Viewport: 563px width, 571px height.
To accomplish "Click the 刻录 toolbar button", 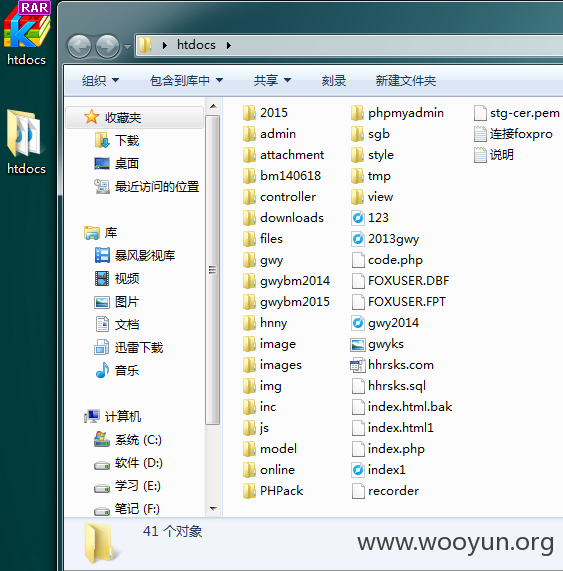I will 334,80.
